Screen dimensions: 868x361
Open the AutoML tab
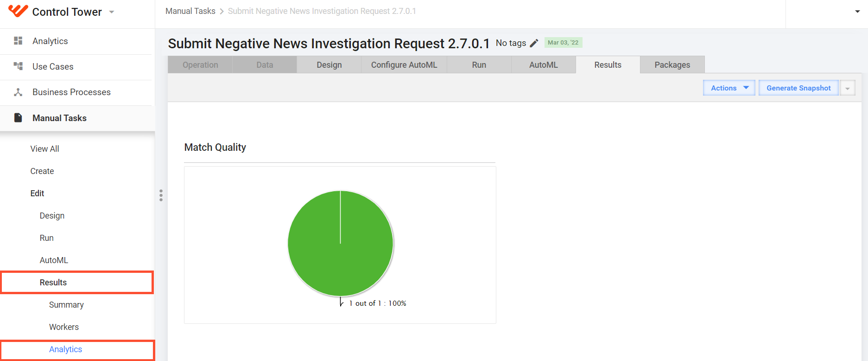pos(544,65)
